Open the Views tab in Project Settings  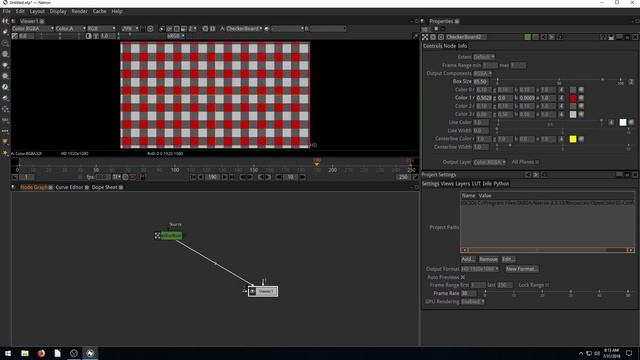click(x=447, y=184)
